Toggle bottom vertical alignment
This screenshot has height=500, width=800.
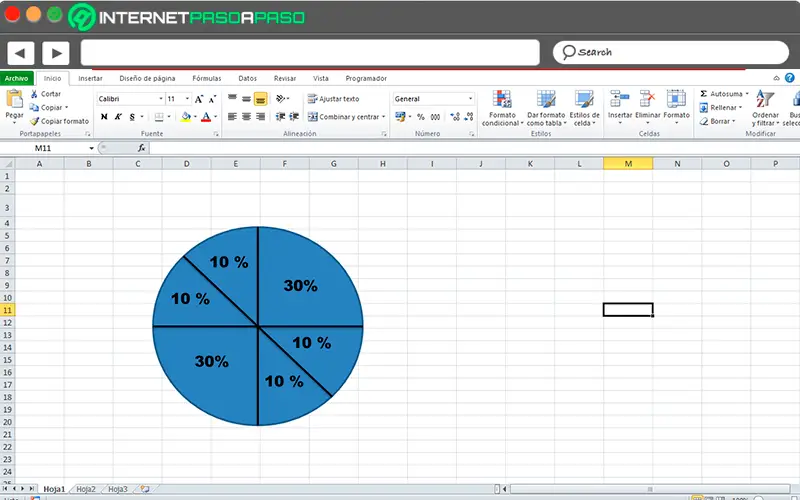click(x=261, y=98)
